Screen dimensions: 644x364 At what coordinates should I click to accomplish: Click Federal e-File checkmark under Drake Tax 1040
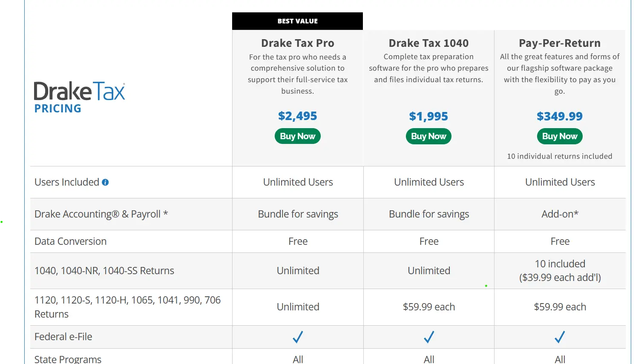tap(429, 337)
